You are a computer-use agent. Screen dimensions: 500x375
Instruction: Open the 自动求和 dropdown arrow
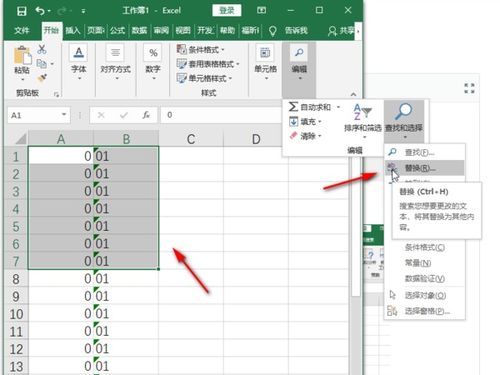(x=338, y=107)
